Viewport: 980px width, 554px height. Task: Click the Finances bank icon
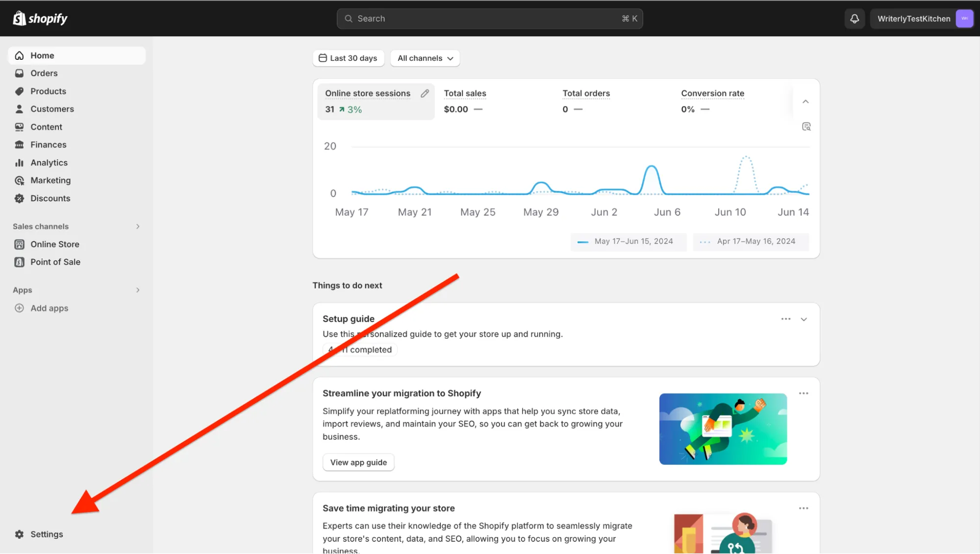[x=19, y=145]
